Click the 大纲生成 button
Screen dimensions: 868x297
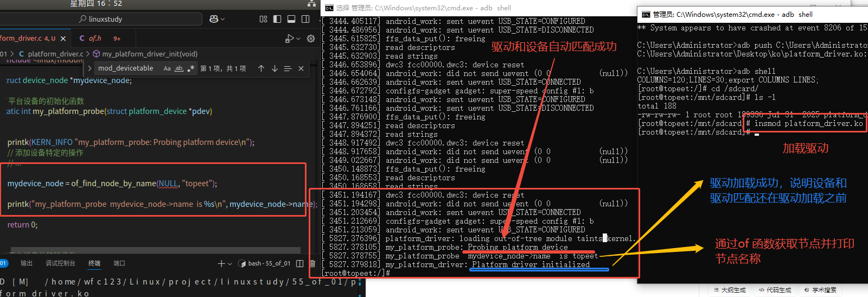(x=730, y=290)
